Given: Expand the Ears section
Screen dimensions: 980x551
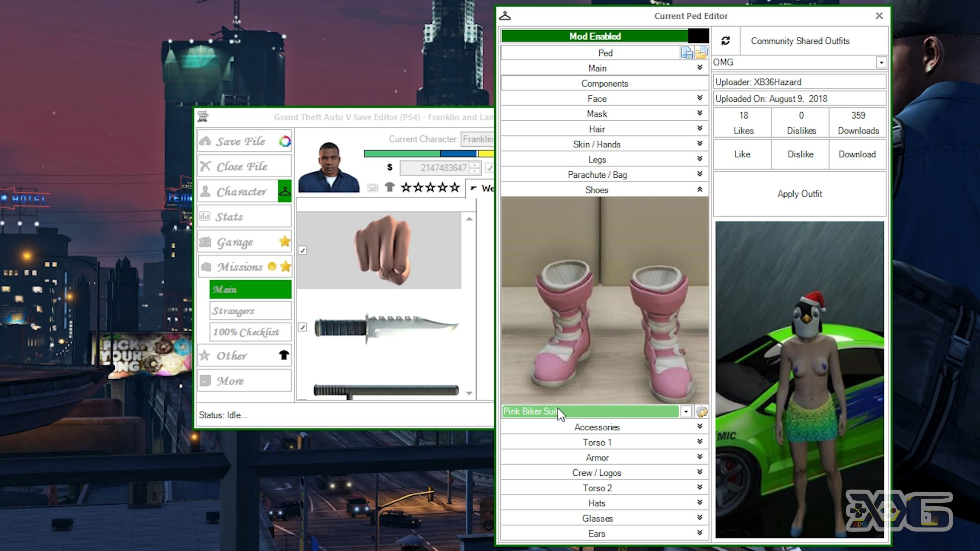Looking at the screenshot, I should pyautogui.click(x=604, y=534).
